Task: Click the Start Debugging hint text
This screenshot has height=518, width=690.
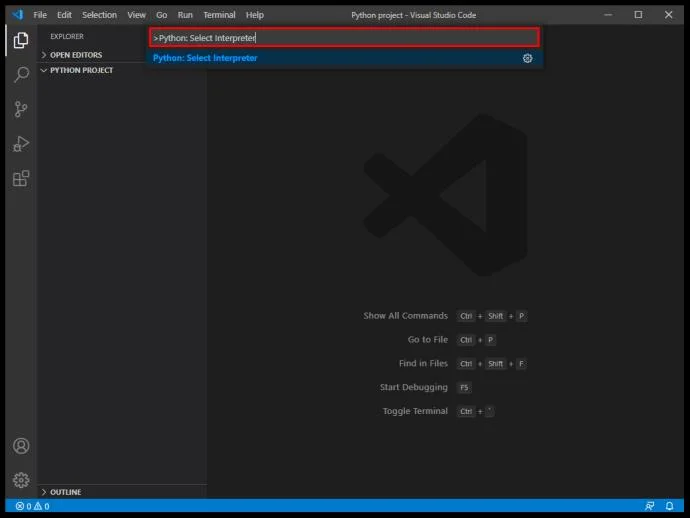Action: (414, 387)
